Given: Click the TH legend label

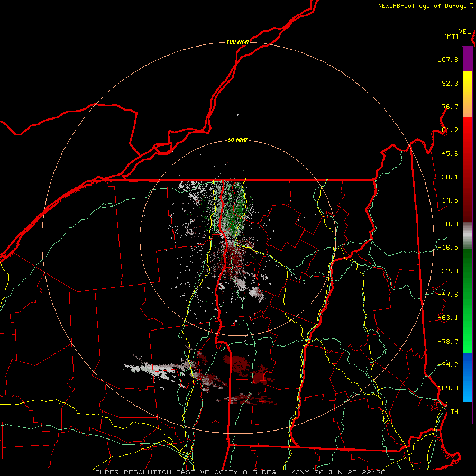Looking at the screenshot, I should pyautogui.click(x=454, y=412).
